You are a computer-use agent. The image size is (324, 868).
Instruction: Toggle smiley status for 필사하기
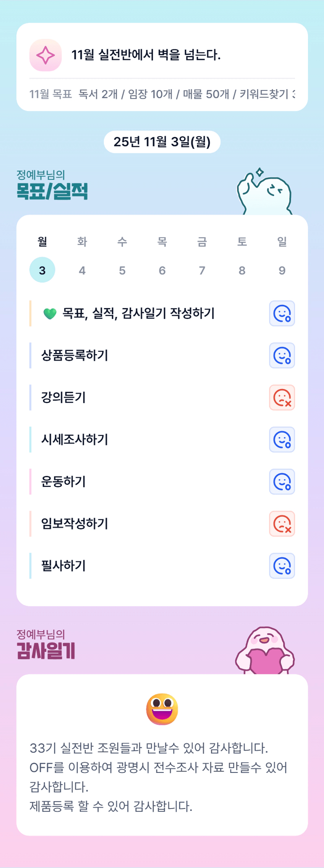point(282,566)
